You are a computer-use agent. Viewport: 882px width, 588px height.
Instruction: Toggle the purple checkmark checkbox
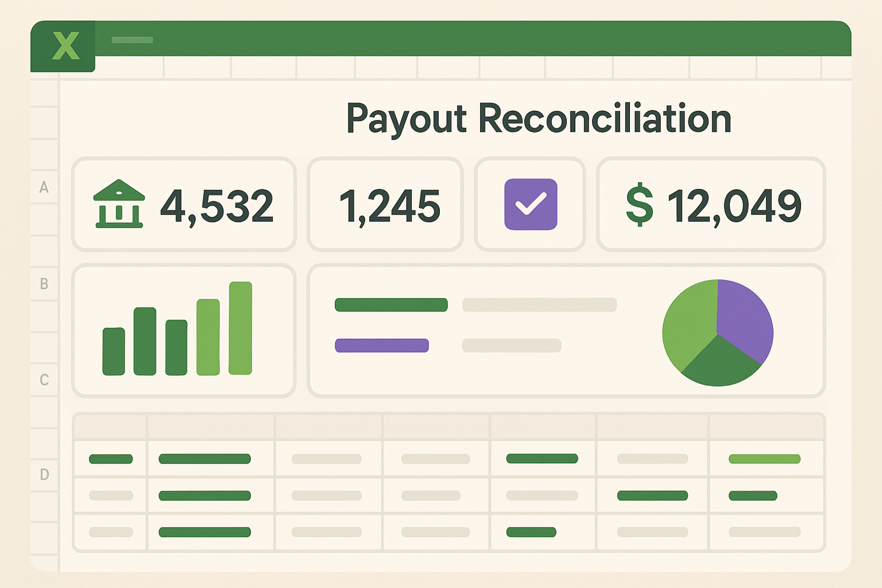530,204
